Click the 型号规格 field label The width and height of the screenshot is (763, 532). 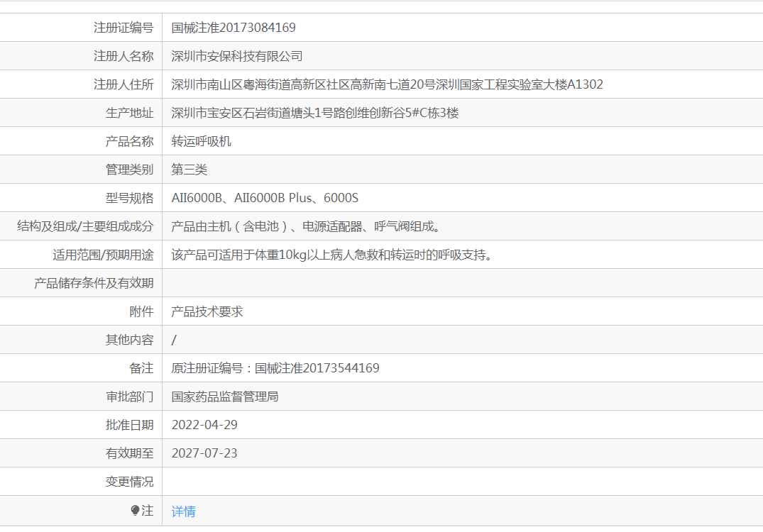[129, 198]
